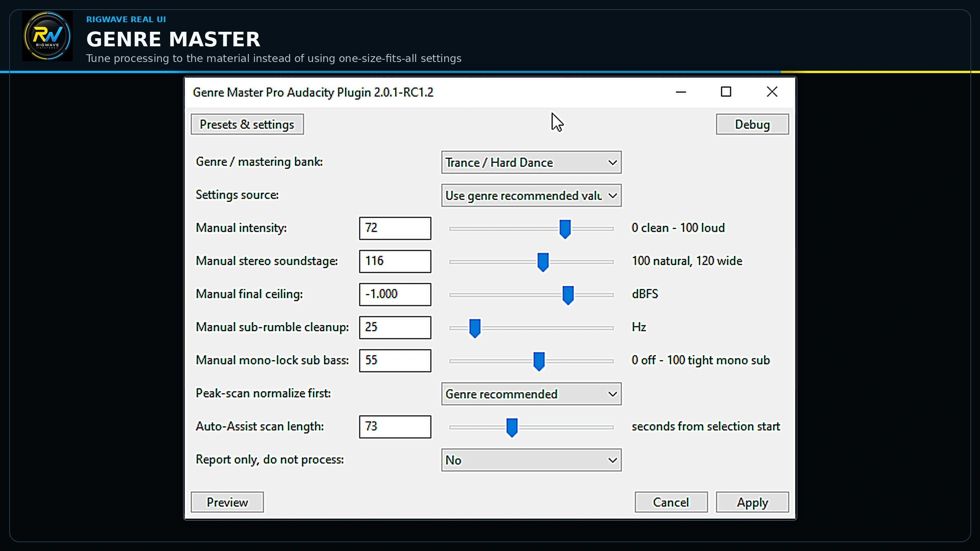The width and height of the screenshot is (980, 551).
Task: Click the Debug button
Action: (752, 124)
